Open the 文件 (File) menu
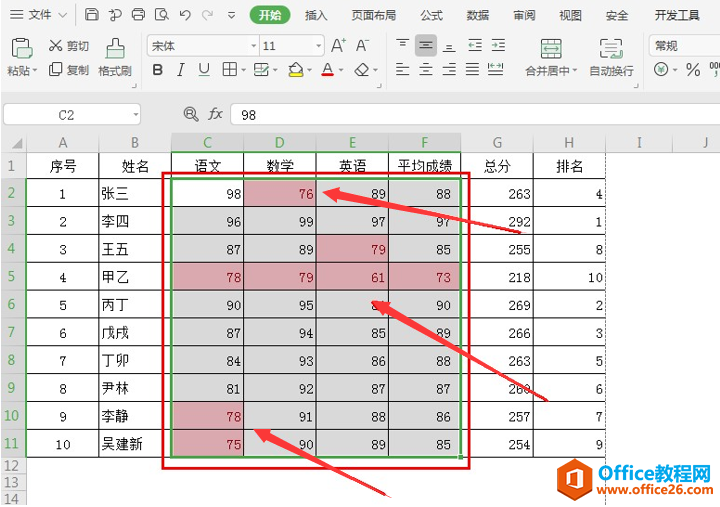The width and height of the screenshot is (720, 507). pyautogui.click(x=39, y=15)
